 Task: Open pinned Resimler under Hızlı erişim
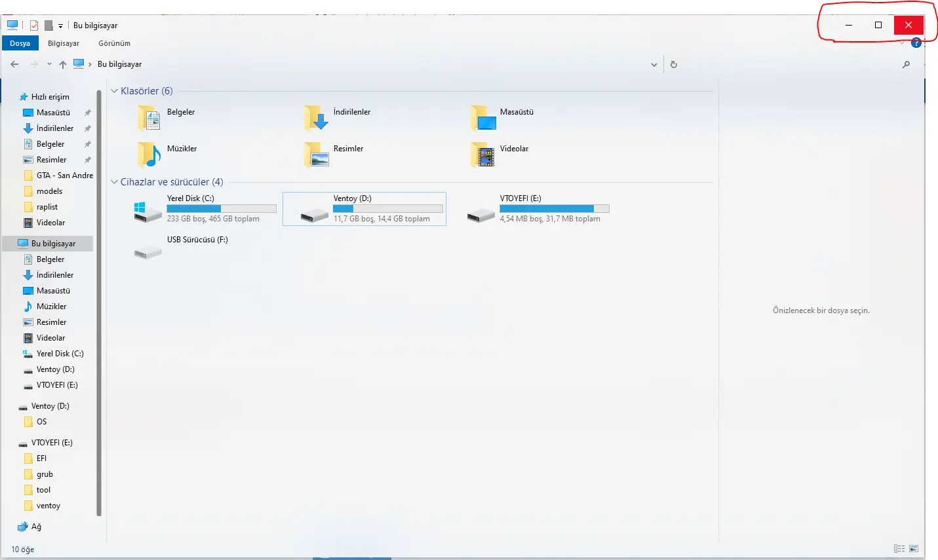point(51,160)
